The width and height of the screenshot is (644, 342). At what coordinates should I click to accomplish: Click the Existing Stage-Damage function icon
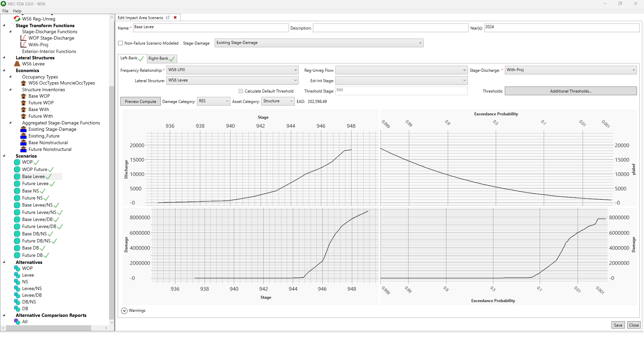coord(23,129)
